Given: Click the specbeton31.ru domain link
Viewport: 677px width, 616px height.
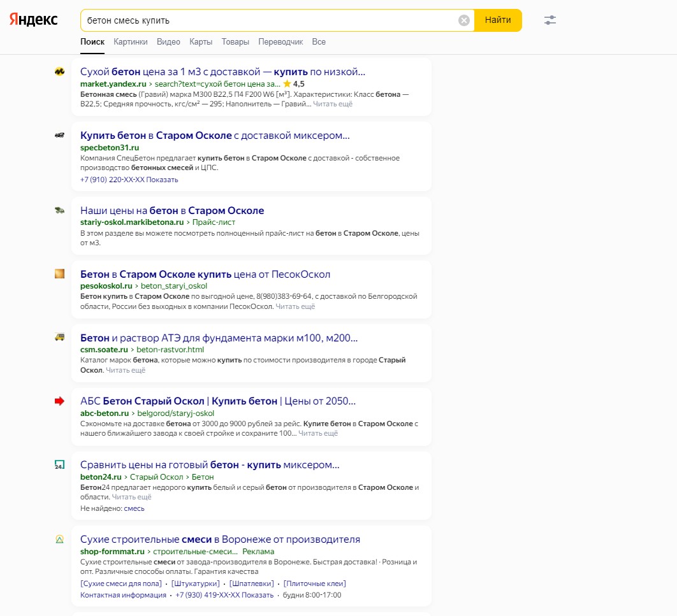Looking at the screenshot, I should (110, 148).
